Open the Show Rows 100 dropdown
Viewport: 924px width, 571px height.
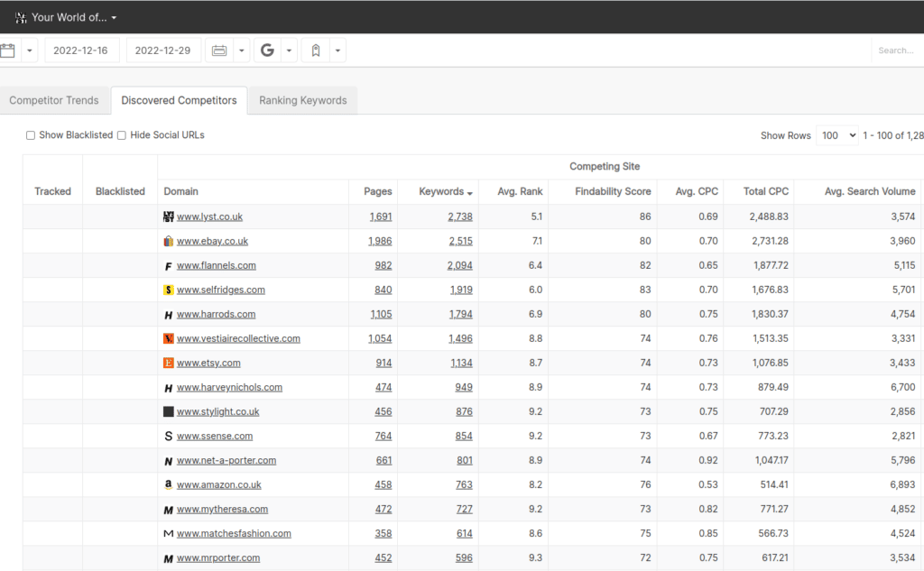tap(836, 135)
